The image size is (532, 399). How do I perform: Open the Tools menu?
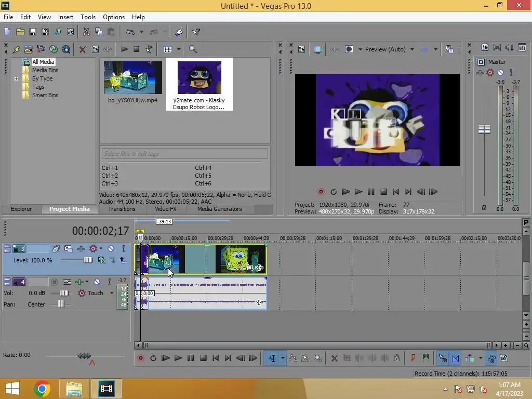[88, 17]
